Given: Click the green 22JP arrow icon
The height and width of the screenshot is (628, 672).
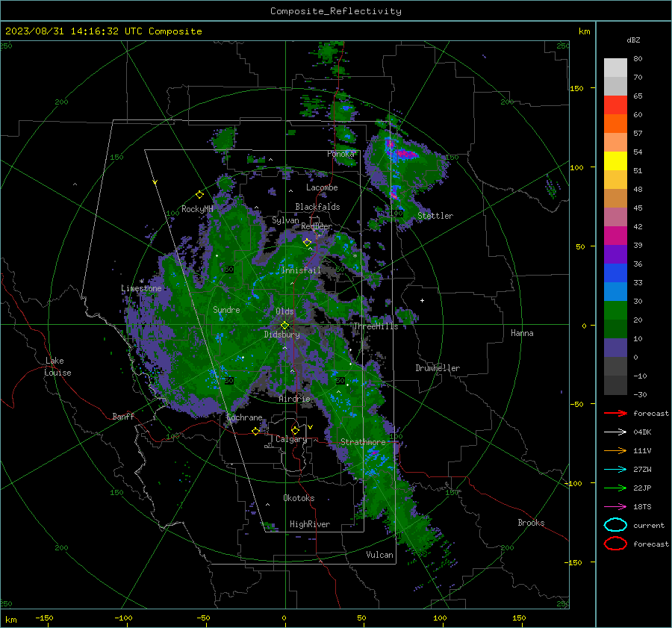Looking at the screenshot, I should [x=615, y=488].
